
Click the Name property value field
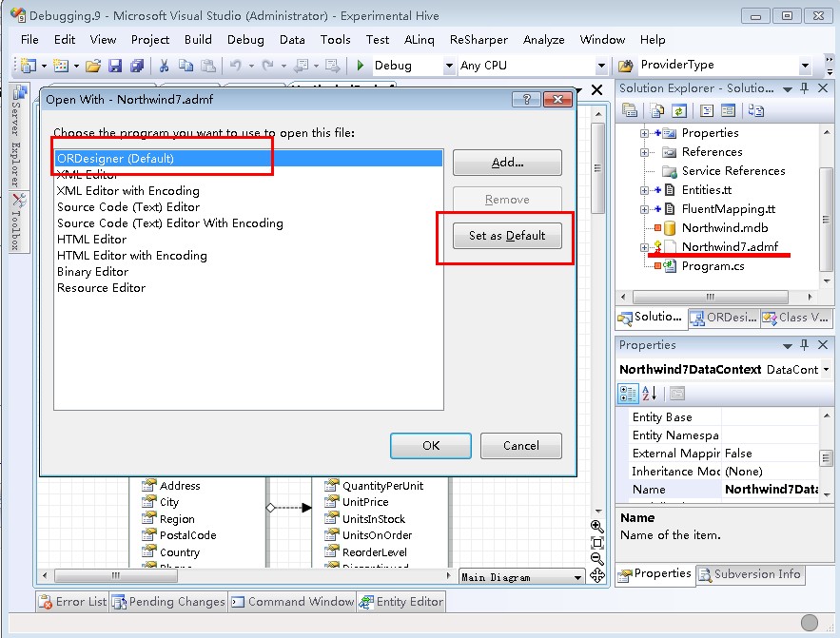point(771,490)
